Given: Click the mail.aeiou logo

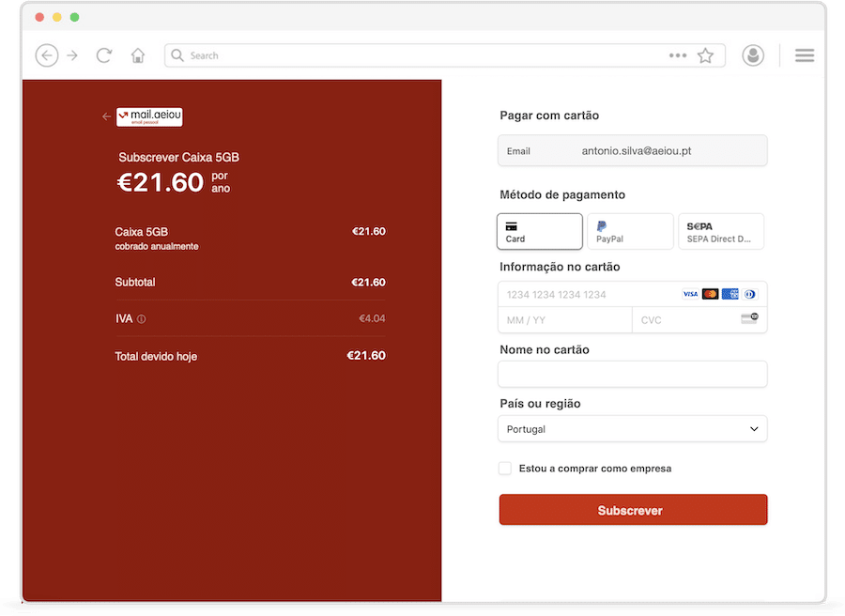Looking at the screenshot, I should (x=149, y=116).
